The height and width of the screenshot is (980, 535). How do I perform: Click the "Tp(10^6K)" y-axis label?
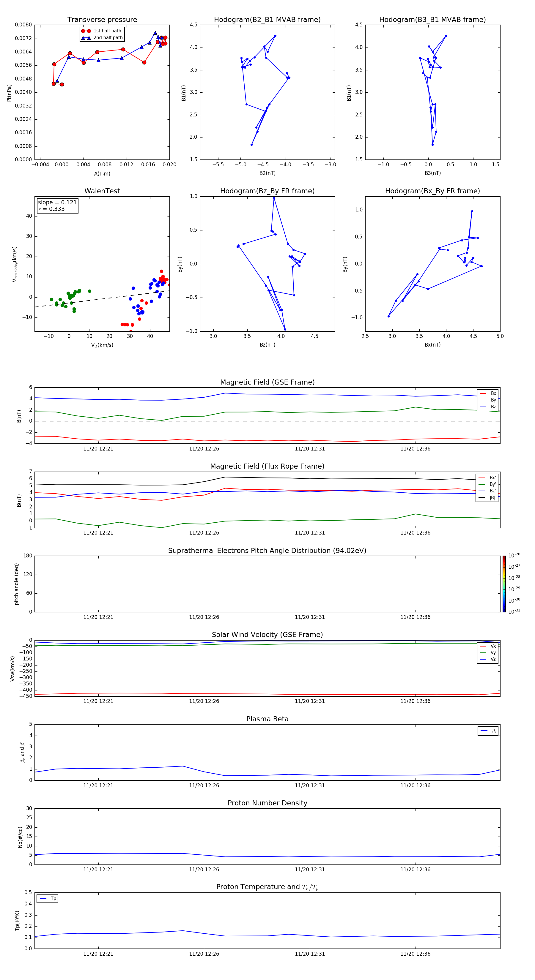pyautogui.click(x=17, y=921)
